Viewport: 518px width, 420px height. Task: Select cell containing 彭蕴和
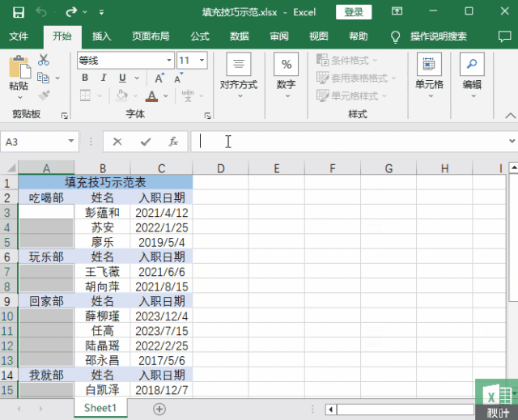click(x=103, y=212)
